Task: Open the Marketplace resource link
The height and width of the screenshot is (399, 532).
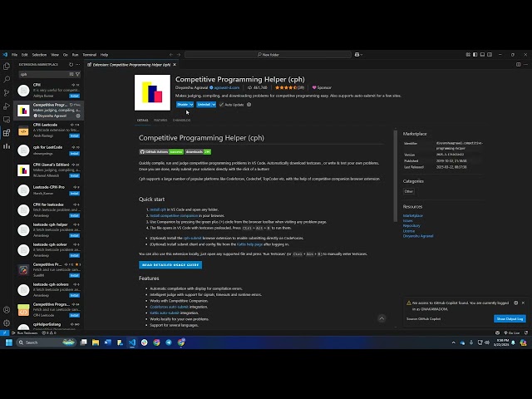Action: pyautogui.click(x=412, y=215)
